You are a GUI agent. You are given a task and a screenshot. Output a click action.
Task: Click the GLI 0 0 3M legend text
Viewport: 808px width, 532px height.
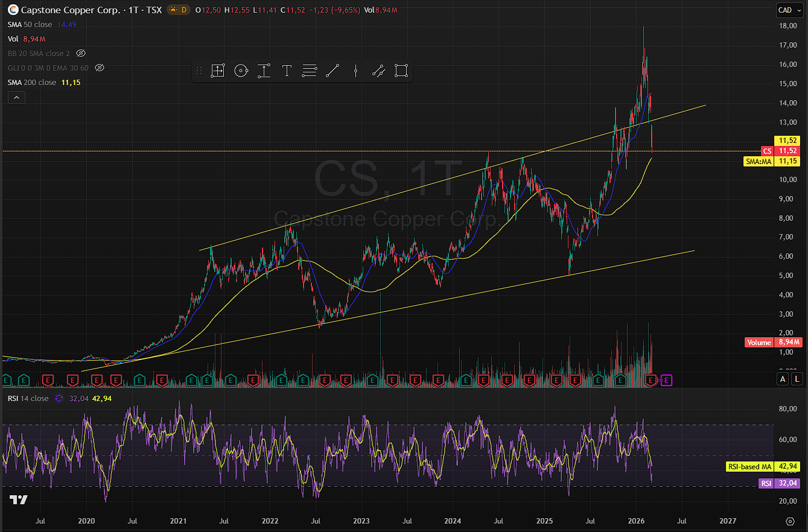coord(48,68)
